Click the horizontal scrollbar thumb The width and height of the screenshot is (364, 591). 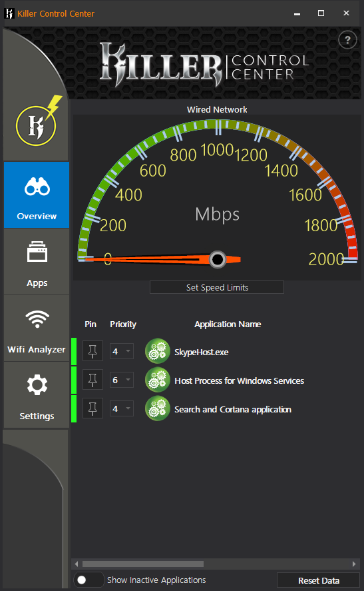click(143, 564)
